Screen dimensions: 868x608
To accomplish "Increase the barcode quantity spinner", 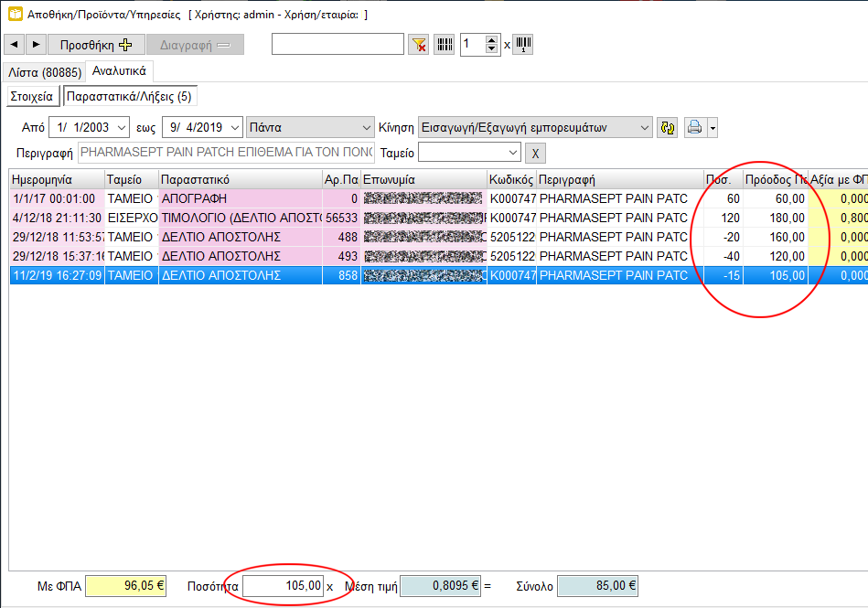I will click(x=491, y=40).
